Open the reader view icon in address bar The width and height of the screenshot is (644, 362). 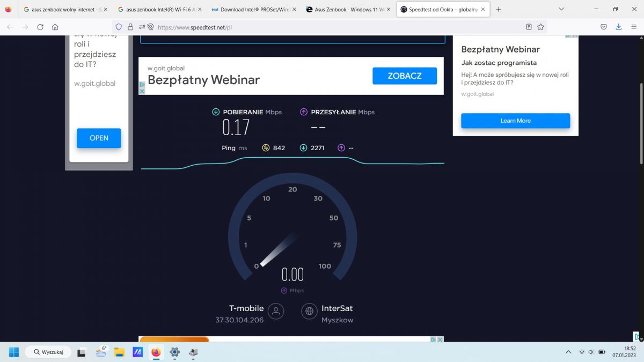(x=529, y=27)
